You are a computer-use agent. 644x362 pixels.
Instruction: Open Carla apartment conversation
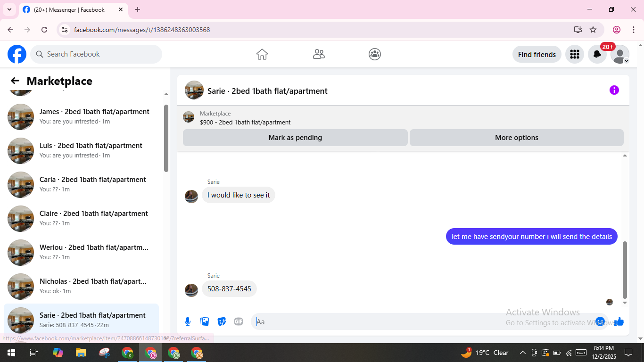click(x=81, y=184)
